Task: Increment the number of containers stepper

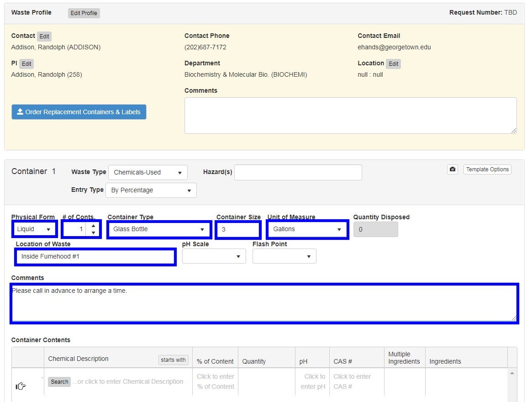Action: pyautogui.click(x=93, y=225)
